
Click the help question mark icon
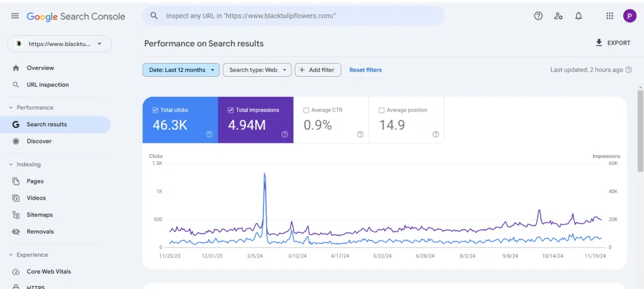(x=538, y=16)
